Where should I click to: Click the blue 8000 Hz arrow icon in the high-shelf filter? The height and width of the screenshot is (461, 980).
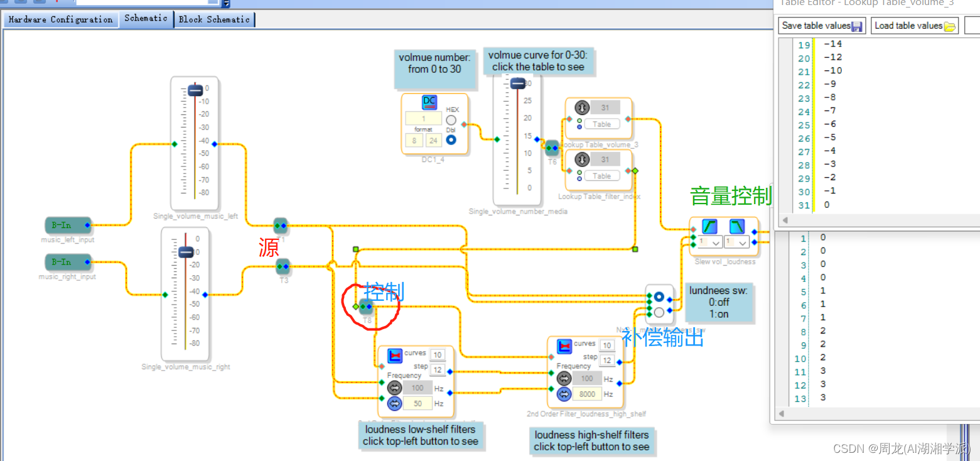[x=564, y=394]
